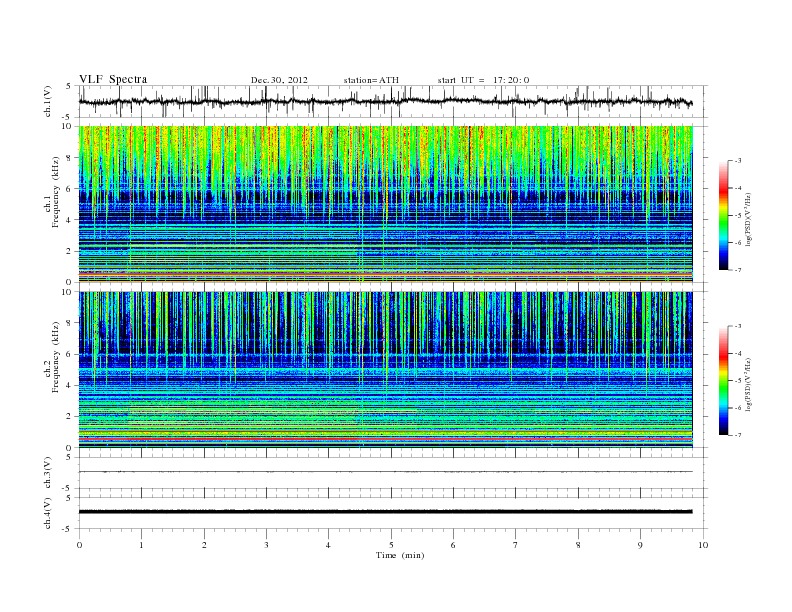Image resolution: width=792 pixels, height=612 pixels.
Task: Click the time axis tick label '3'
Action: click(266, 545)
